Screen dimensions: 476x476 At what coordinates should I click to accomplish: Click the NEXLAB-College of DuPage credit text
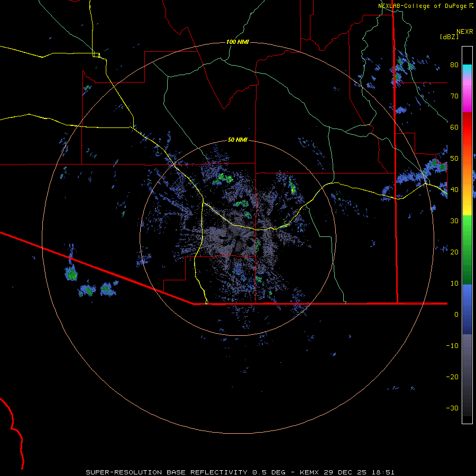click(x=423, y=6)
